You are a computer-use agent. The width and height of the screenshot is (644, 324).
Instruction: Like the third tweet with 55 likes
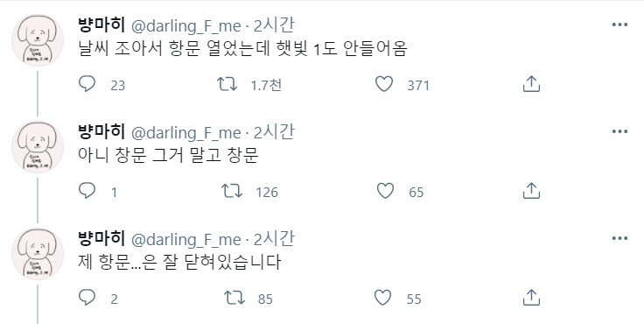(382, 298)
